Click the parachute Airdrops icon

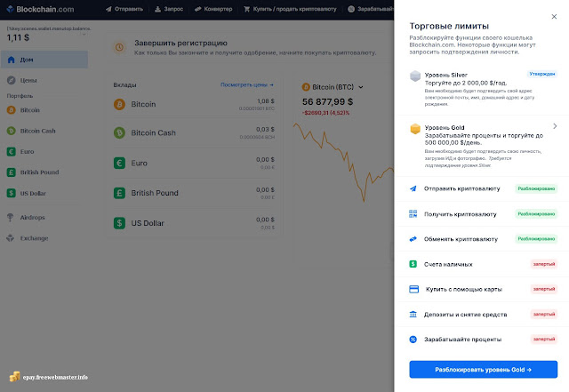tap(11, 218)
